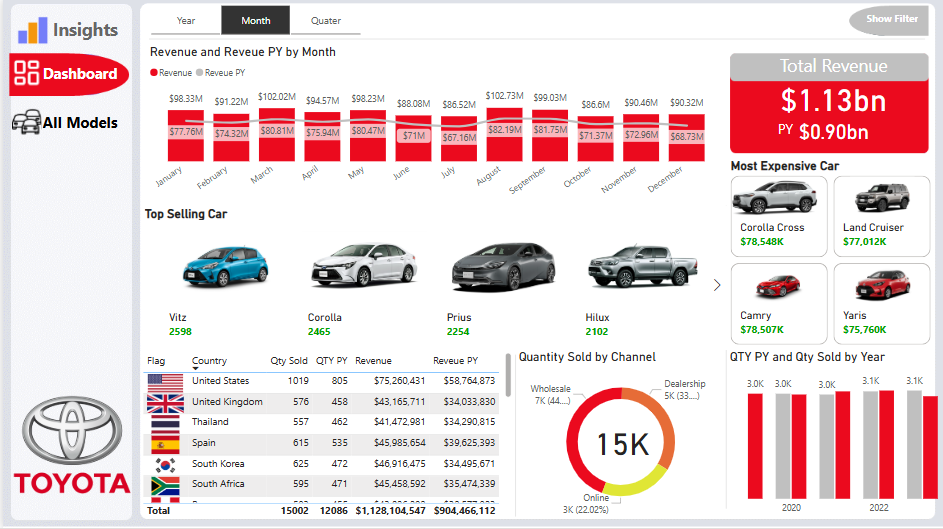Switch to the Quater tab
This screenshot has height=529, width=943.
[325, 20]
